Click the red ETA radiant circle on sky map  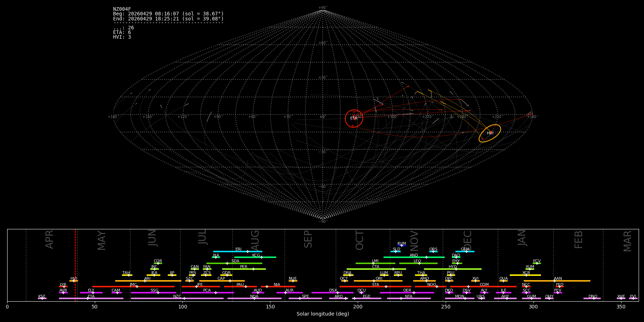pyautogui.click(x=354, y=118)
